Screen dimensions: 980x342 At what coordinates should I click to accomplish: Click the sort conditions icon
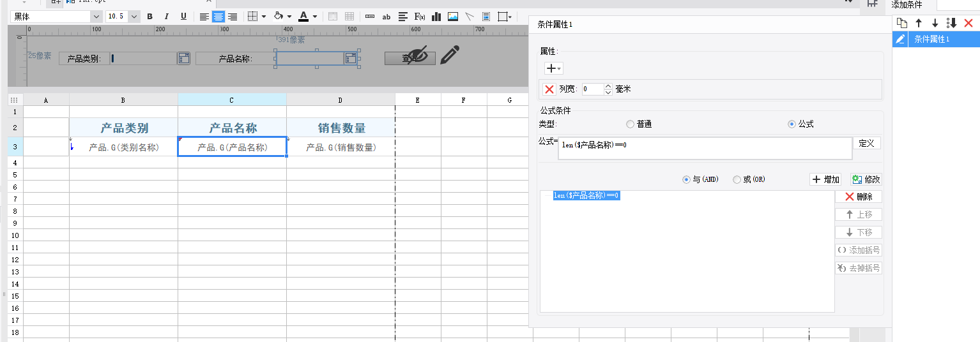pyautogui.click(x=952, y=23)
